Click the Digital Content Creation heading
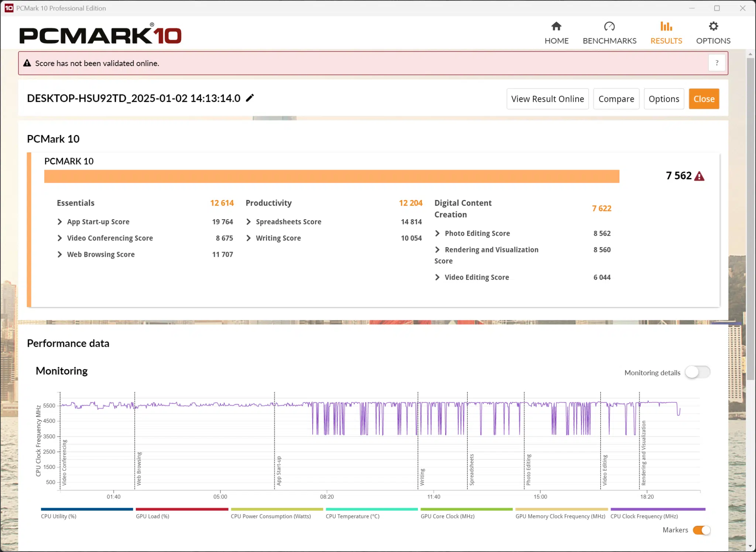Image resolution: width=756 pixels, height=552 pixels. pos(463,208)
